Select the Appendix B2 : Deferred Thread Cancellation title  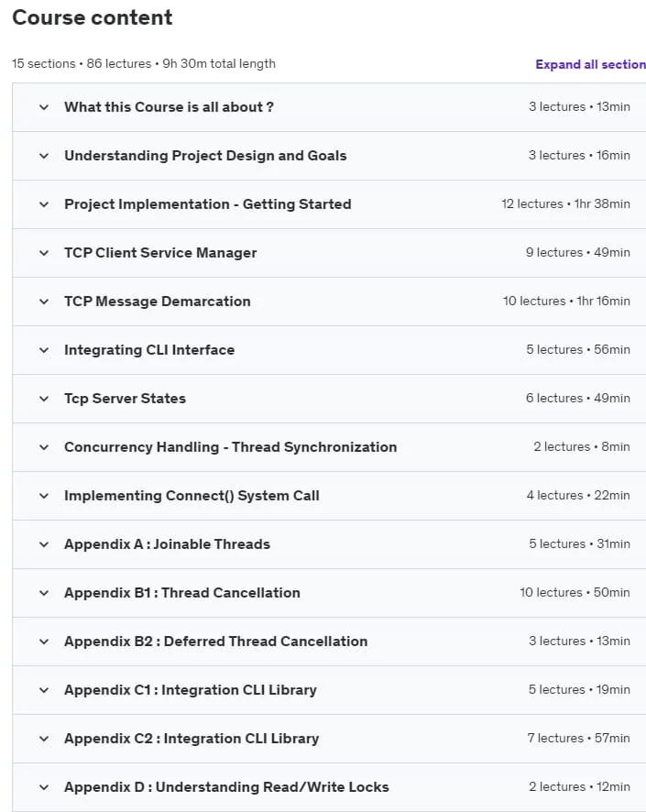click(x=216, y=642)
